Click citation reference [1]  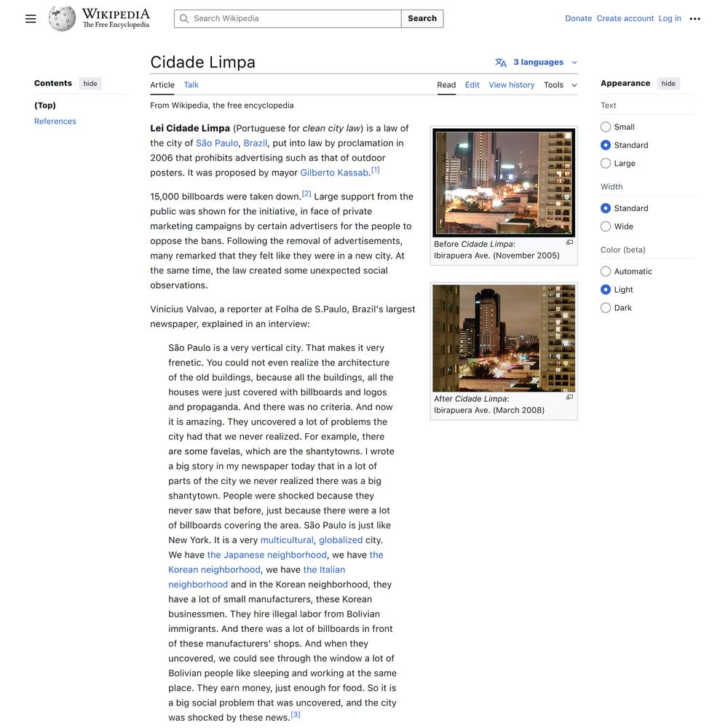pos(375,170)
